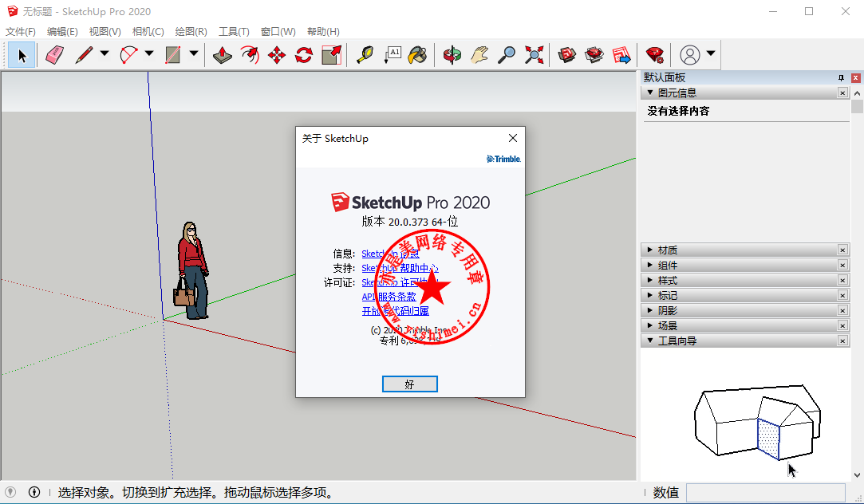Open the 帮助(H) menu
The image size is (864, 504).
click(323, 31)
